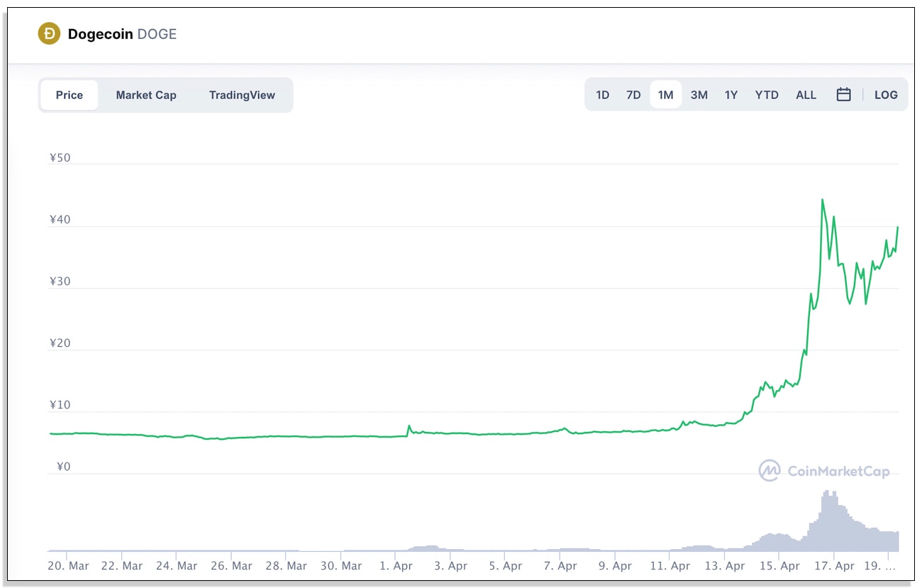Click the ¥20 price axis label
Viewport: 922px width, 588px height.
coord(60,343)
